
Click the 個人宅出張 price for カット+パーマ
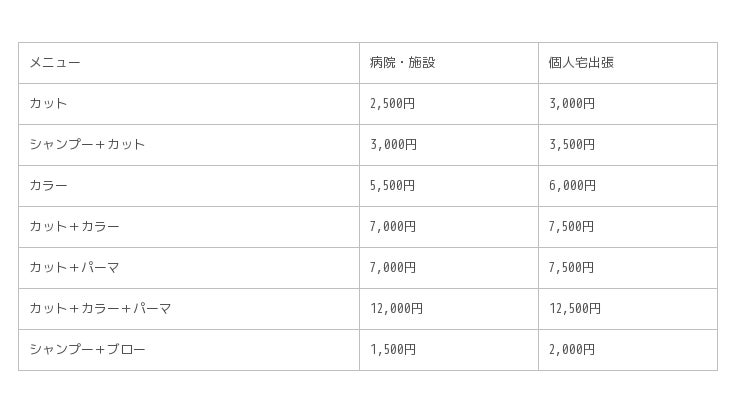[x=572, y=268]
